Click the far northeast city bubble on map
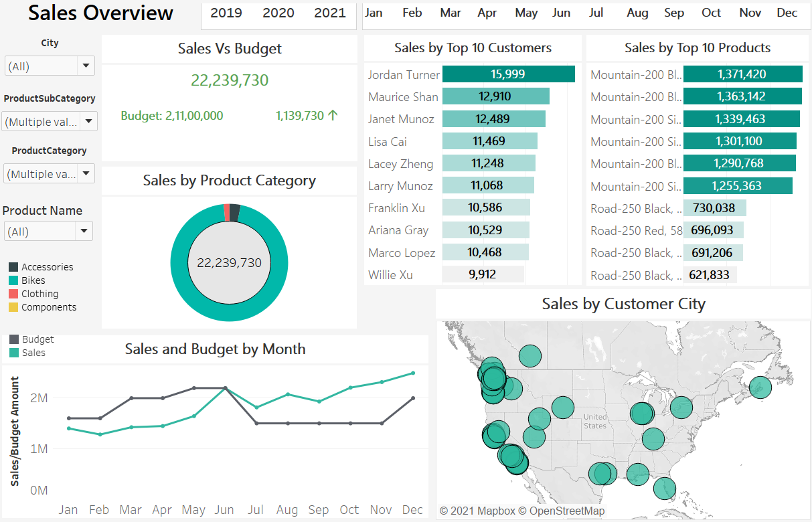 (x=760, y=387)
